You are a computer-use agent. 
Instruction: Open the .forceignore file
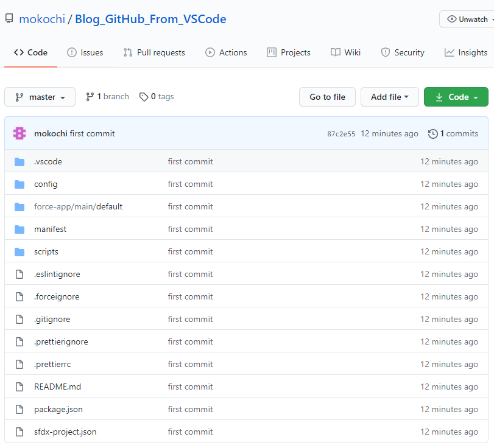click(x=57, y=297)
